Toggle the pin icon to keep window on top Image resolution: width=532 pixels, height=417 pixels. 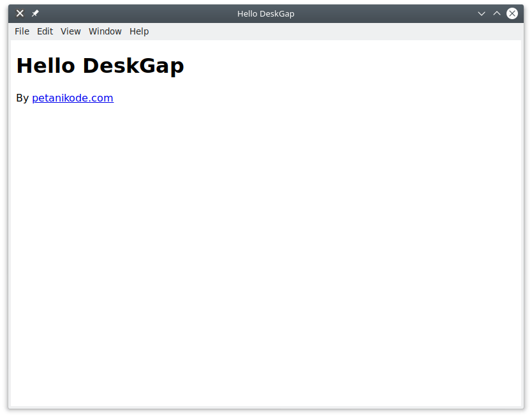pos(35,13)
